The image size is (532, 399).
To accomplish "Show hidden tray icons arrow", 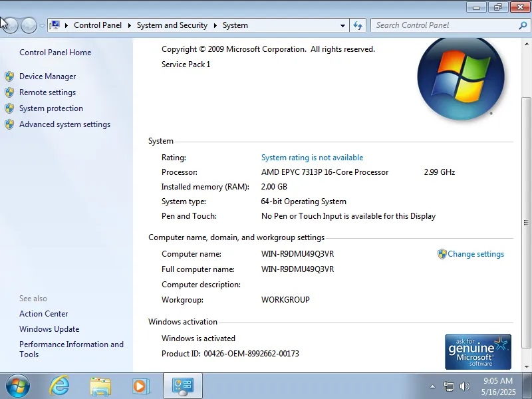I will click(433, 386).
